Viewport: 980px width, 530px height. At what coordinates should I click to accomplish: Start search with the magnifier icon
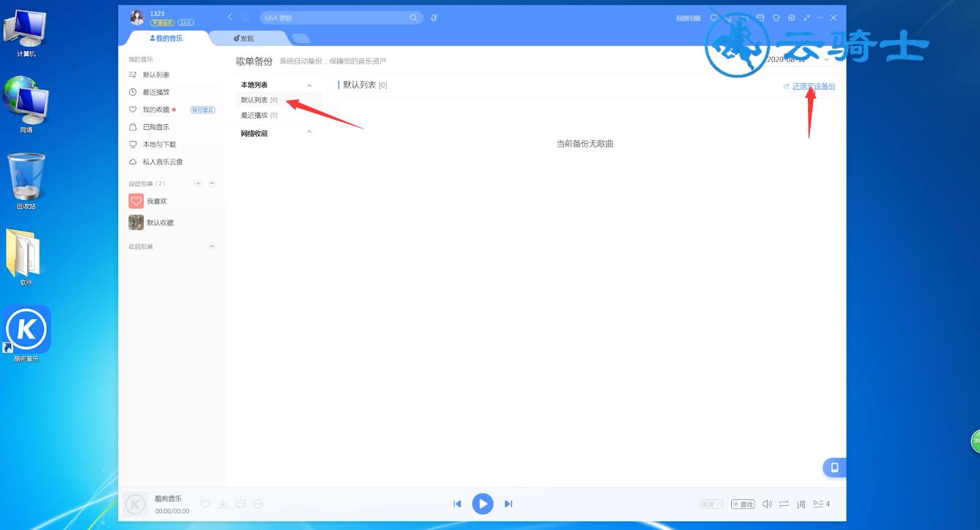(x=414, y=18)
